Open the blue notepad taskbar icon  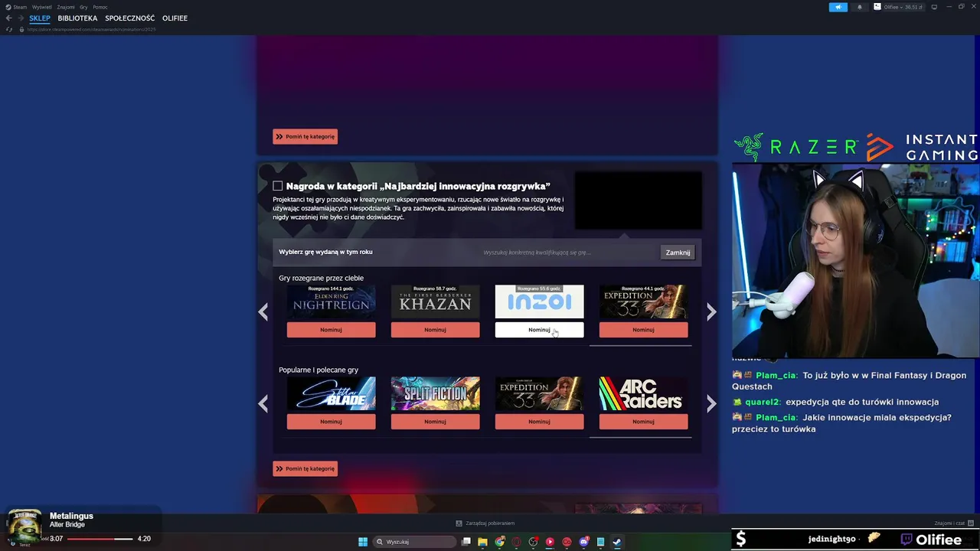pyautogui.click(x=600, y=542)
